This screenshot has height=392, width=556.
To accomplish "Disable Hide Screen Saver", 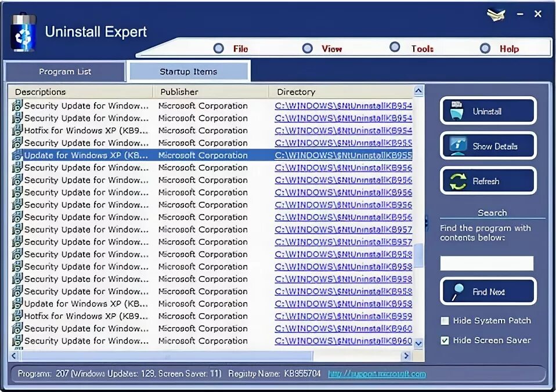I will (x=445, y=341).
